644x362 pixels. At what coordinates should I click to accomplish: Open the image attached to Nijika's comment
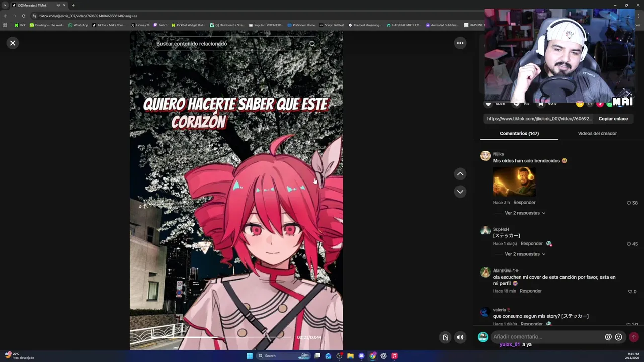(514, 182)
